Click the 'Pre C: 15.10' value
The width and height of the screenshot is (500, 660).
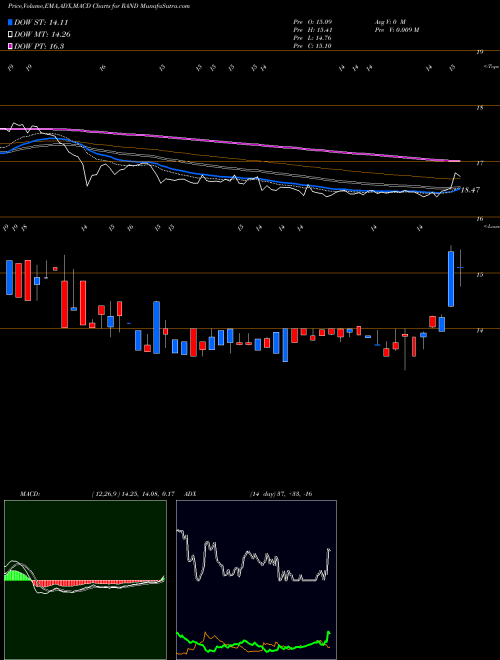pos(313,46)
